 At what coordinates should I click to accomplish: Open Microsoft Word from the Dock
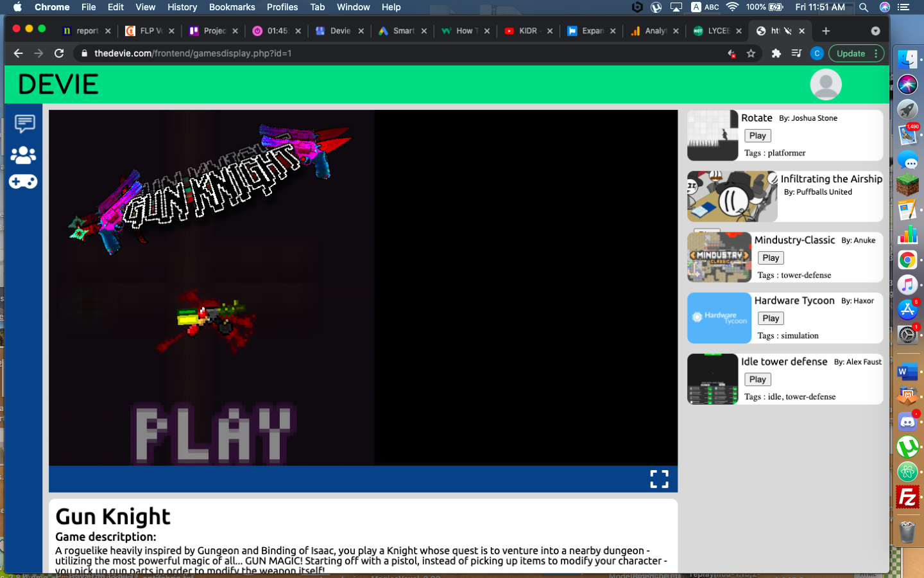(907, 371)
